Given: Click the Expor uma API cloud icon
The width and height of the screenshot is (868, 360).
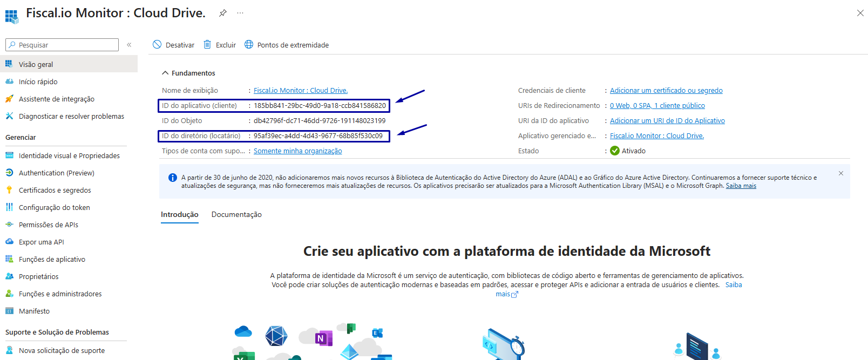Looking at the screenshot, I should coord(9,242).
